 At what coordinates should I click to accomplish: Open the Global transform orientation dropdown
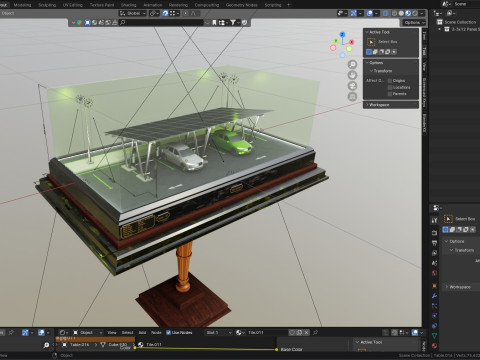click(133, 13)
